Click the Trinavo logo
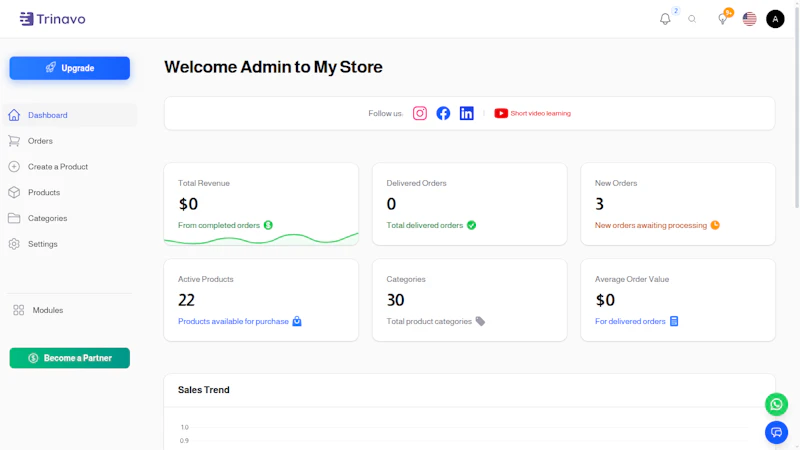This screenshot has width=800, height=450. pyautogui.click(x=53, y=19)
